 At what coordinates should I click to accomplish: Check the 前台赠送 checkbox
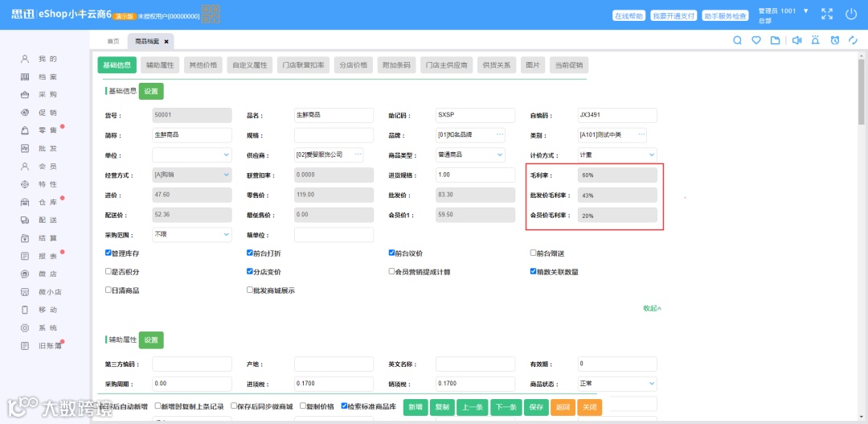533,253
